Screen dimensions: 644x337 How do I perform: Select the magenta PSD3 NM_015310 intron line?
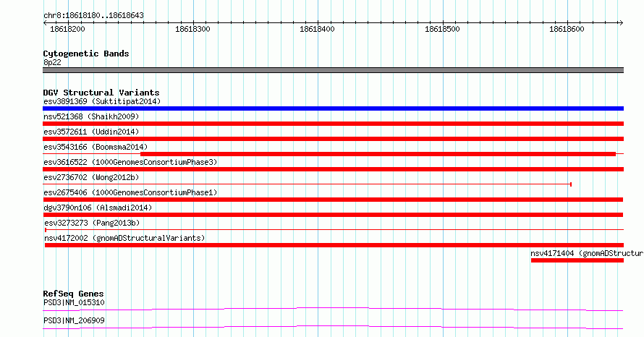click(333, 309)
